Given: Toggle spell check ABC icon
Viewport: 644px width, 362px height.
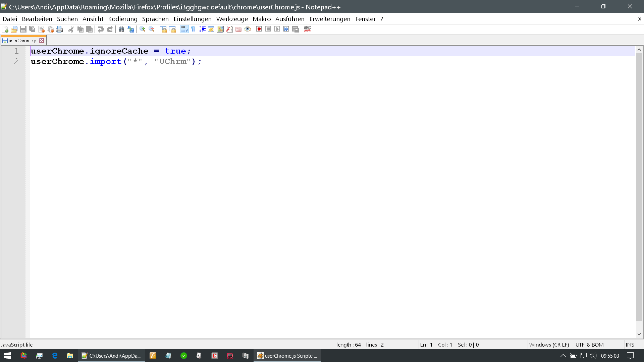Looking at the screenshot, I should pos(307,29).
